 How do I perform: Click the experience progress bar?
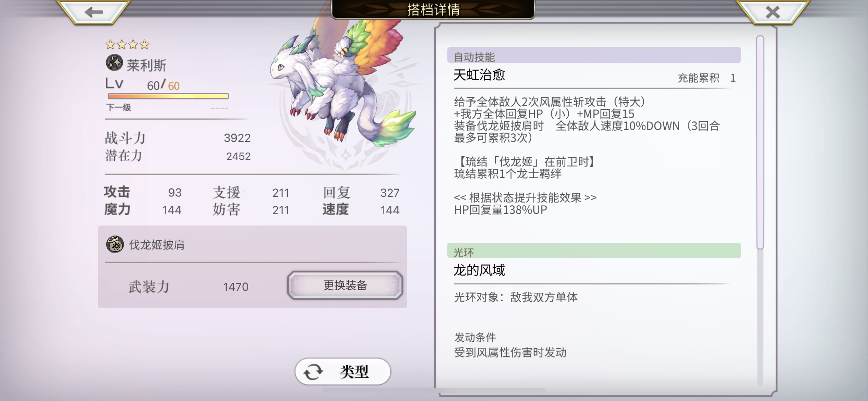click(x=168, y=96)
